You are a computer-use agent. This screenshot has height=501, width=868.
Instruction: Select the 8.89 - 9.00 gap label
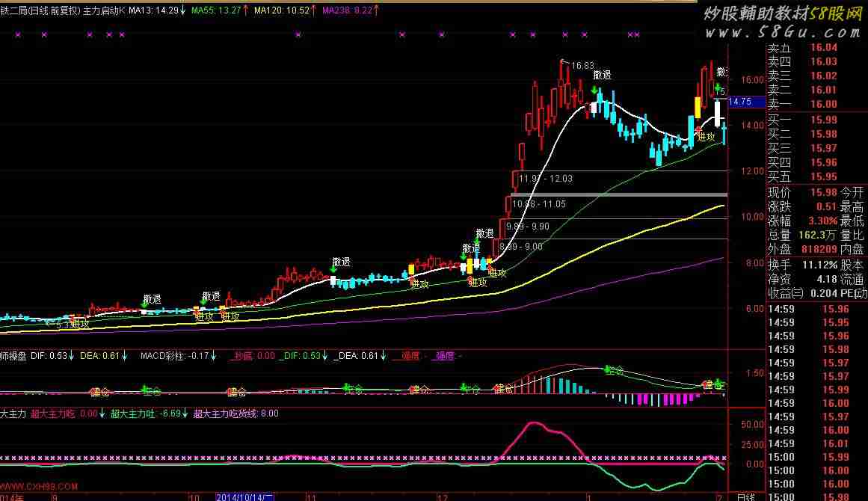pos(521,247)
